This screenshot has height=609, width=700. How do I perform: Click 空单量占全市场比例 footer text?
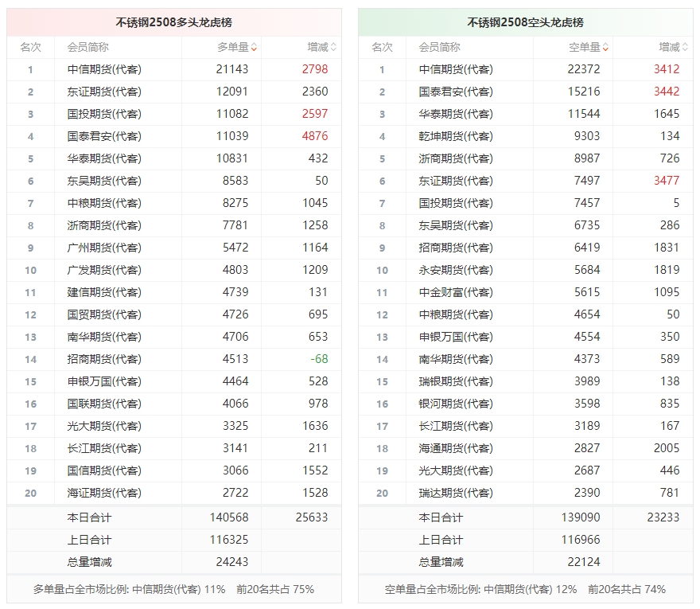coord(526,589)
